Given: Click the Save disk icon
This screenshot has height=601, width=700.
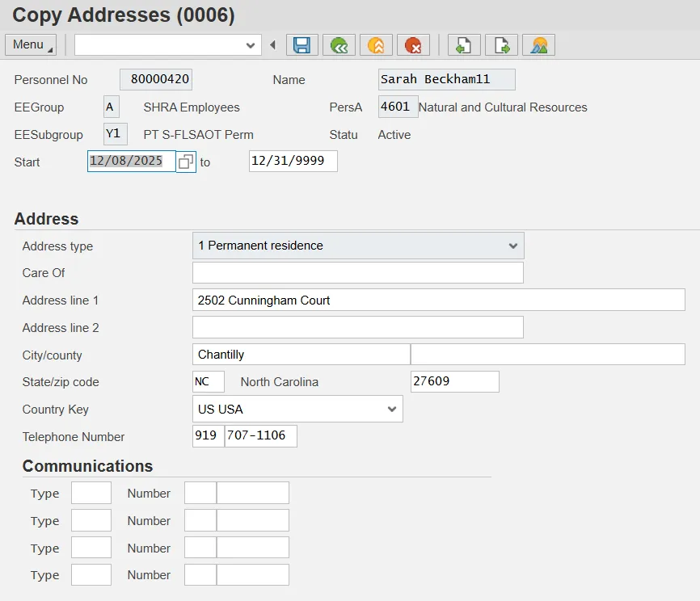Looking at the screenshot, I should click(x=302, y=45).
